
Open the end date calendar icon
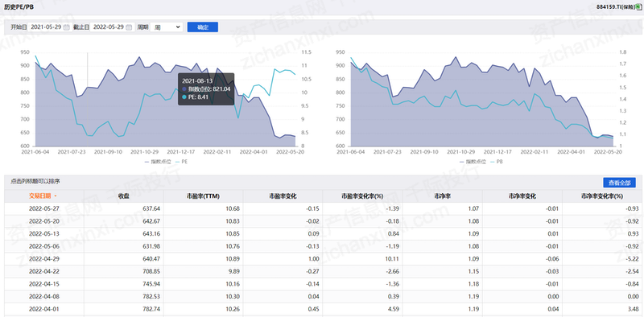(x=129, y=27)
